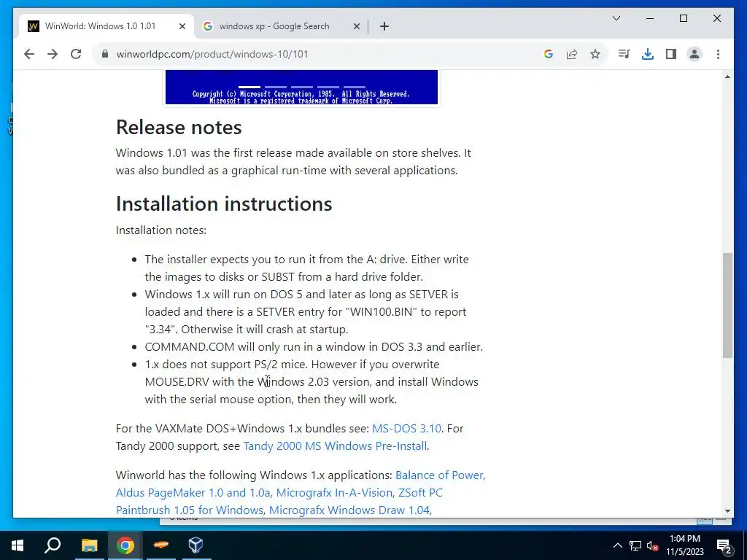Click the scrollbar down arrow
Viewport: 747px width, 560px height.
click(727, 511)
